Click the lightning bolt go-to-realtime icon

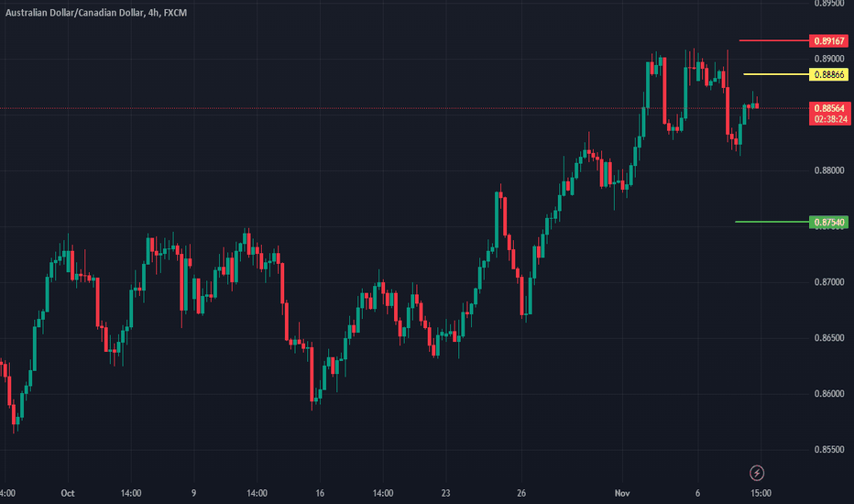pos(757,473)
